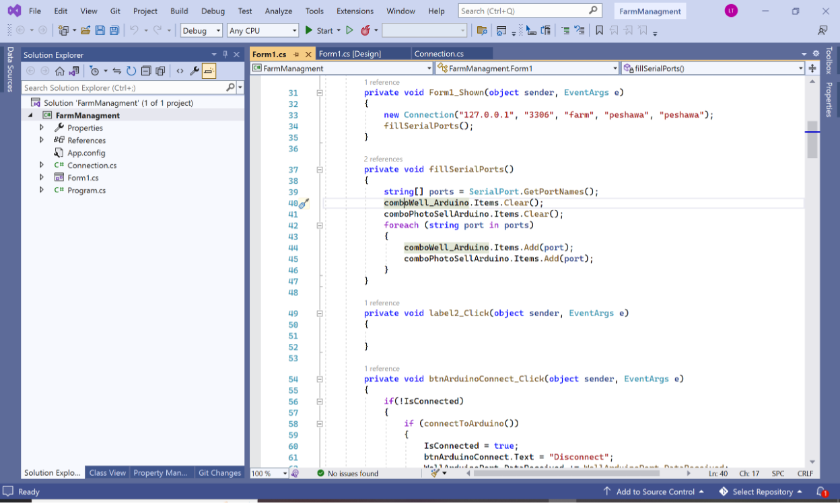Screen dimensions: 840x504
Task: Expand the References node in the tree
Action: click(42, 140)
